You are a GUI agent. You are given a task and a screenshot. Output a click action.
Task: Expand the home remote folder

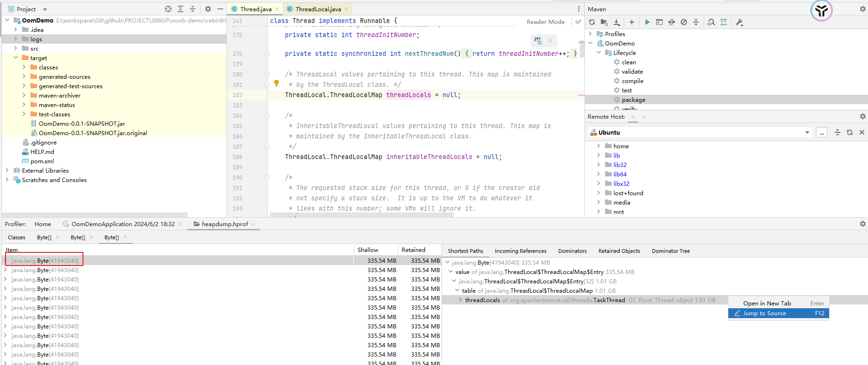tap(599, 146)
